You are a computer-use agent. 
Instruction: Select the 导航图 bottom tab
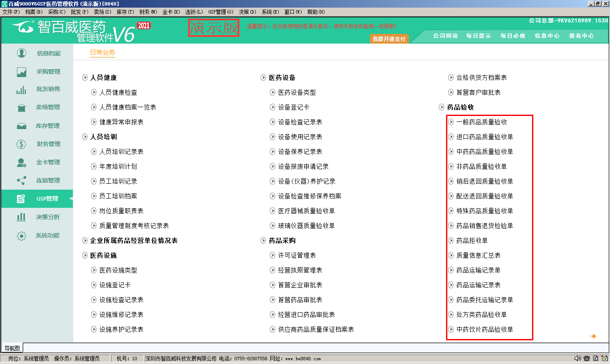click(x=12, y=348)
